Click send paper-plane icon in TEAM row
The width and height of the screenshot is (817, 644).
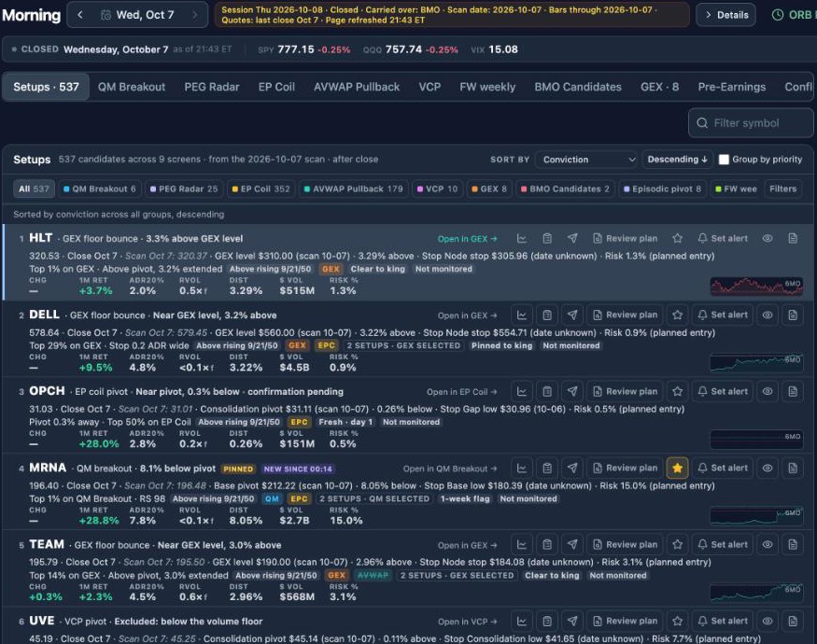tap(572, 545)
